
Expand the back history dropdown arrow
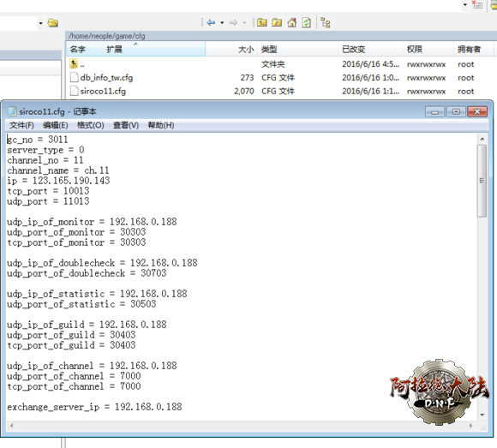(222, 22)
